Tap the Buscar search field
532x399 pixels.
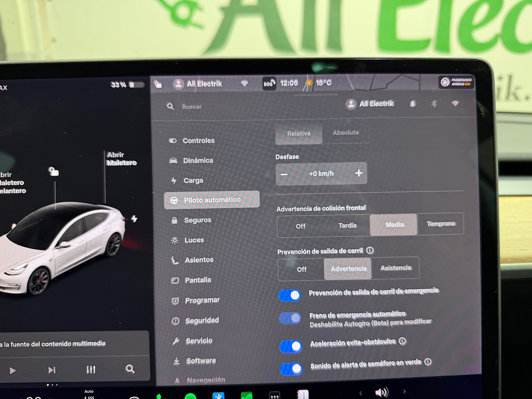tap(192, 107)
